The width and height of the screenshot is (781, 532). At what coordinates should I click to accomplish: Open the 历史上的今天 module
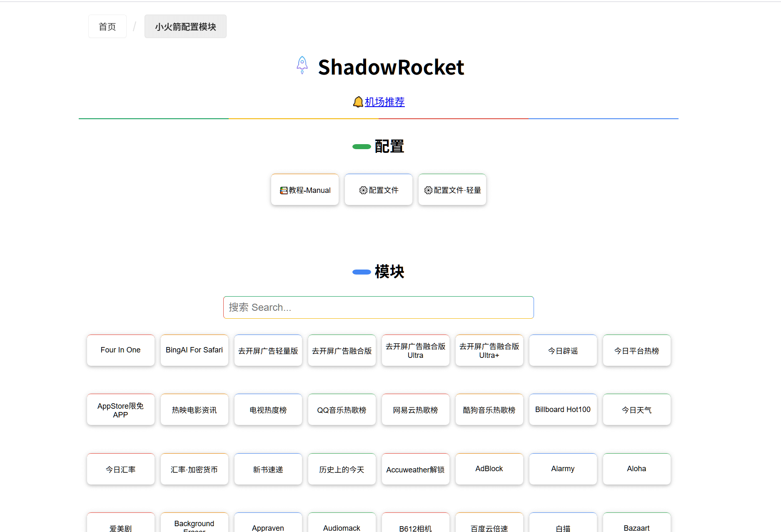point(342,469)
